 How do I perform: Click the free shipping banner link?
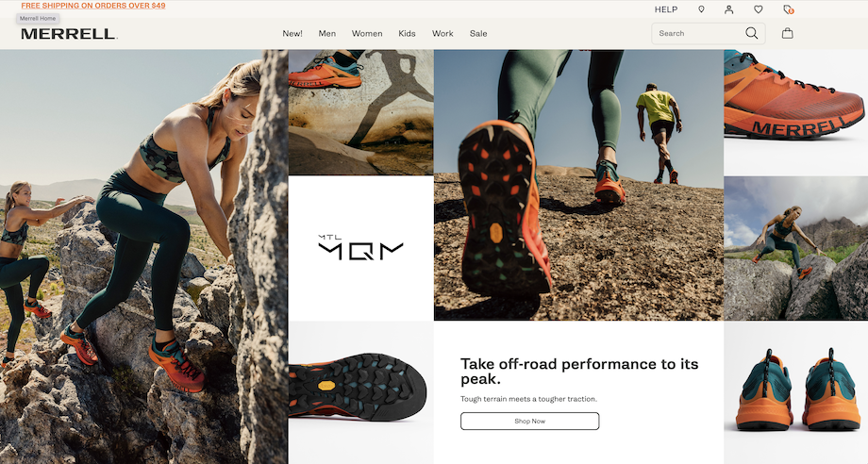(93, 6)
